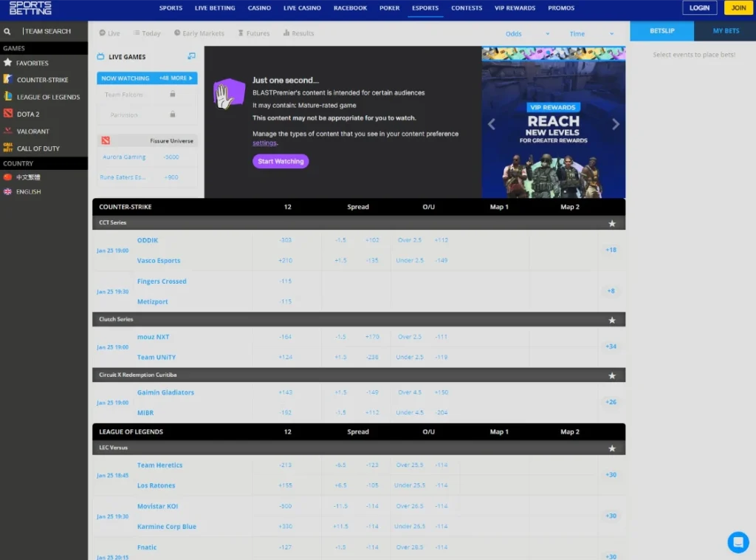Click Start Watching on the stream
756x560 pixels.
(x=281, y=161)
